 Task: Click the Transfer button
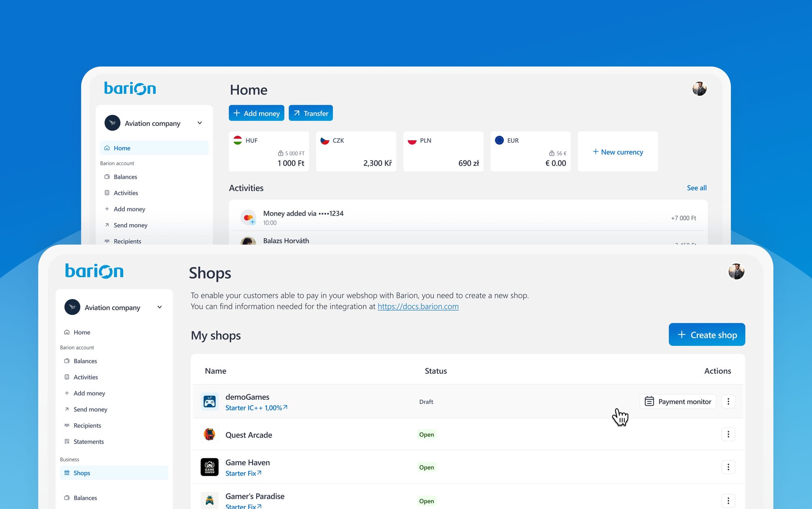[x=311, y=113]
